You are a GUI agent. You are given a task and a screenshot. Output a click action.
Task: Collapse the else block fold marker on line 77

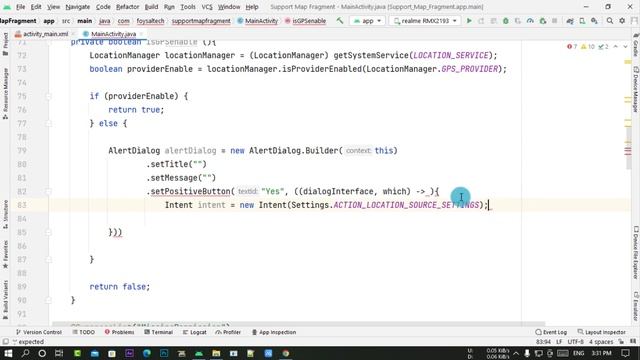48,123
